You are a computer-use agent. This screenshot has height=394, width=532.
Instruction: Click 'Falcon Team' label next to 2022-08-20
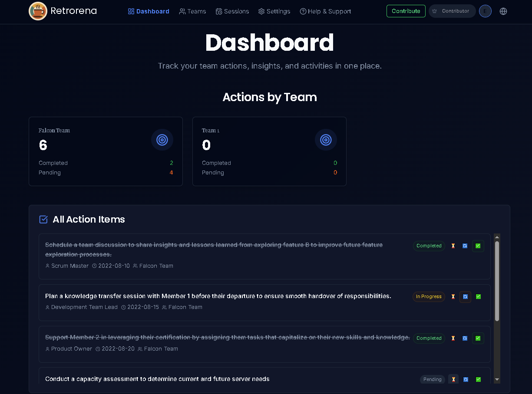pos(161,349)
